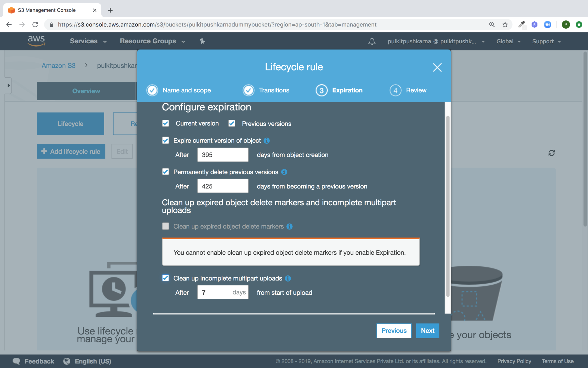Open the Support dropdown menu
This screenshot has height=368, width=588.
(x=546, y=41)
